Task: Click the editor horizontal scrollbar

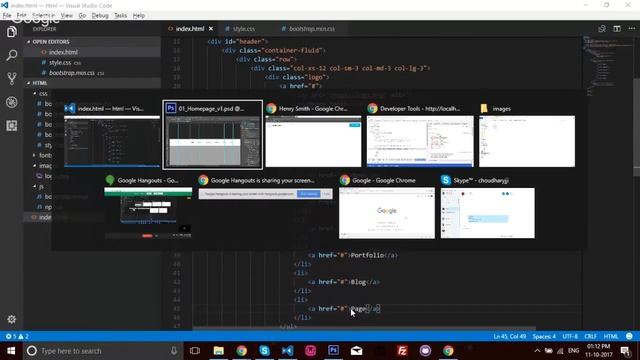Action: pos(364,328)
